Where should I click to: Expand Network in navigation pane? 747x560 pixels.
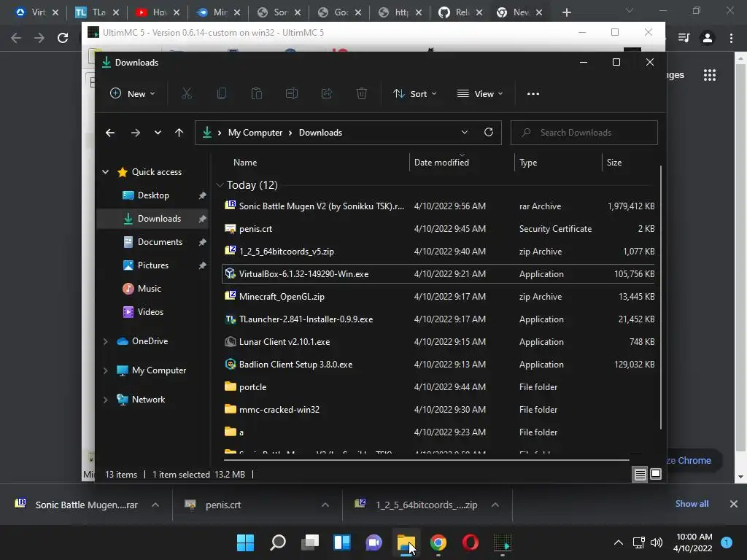[105, 400]
